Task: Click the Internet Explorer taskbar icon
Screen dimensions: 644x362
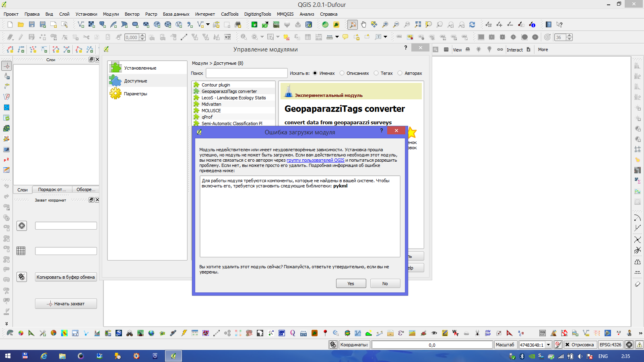Action: (43, 356)
